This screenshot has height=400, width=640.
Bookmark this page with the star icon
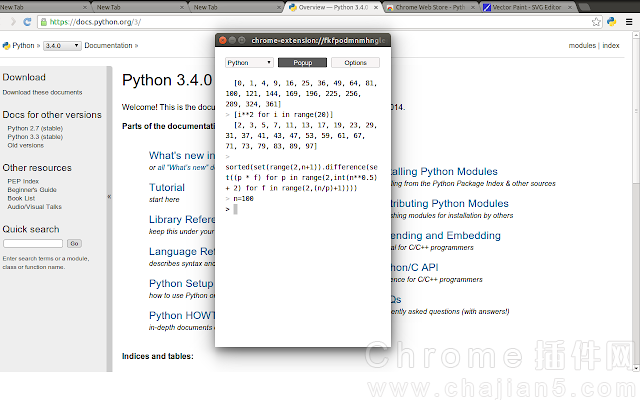[x=596, y=22]
